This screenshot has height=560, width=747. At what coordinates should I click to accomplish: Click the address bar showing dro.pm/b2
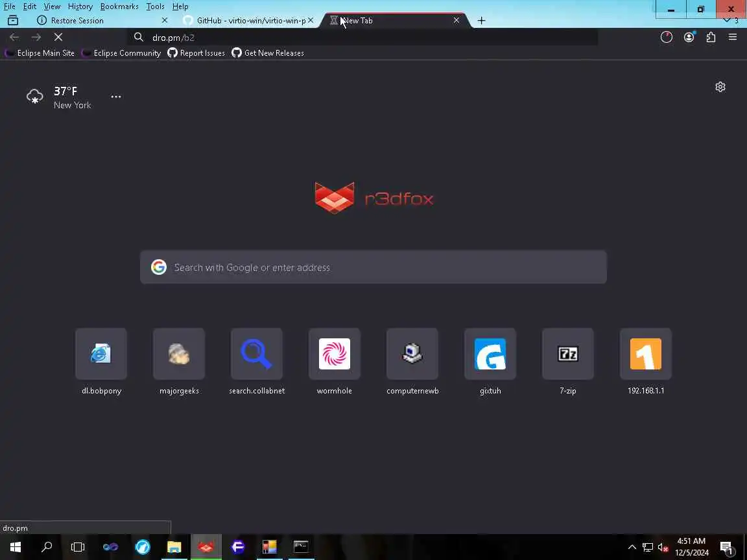click(362, 37)
